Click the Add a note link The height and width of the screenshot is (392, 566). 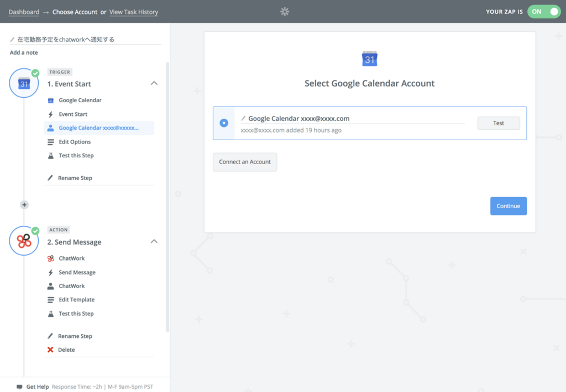point(24,52)
